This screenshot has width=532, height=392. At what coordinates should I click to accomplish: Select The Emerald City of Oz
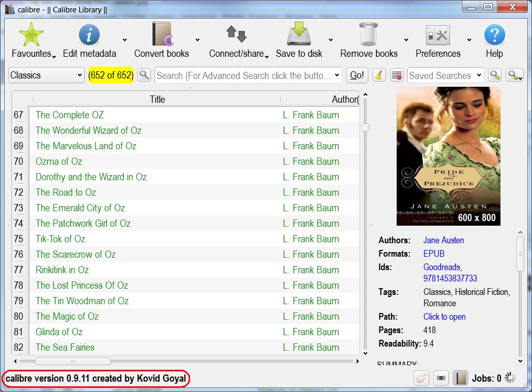click(194, 208)
